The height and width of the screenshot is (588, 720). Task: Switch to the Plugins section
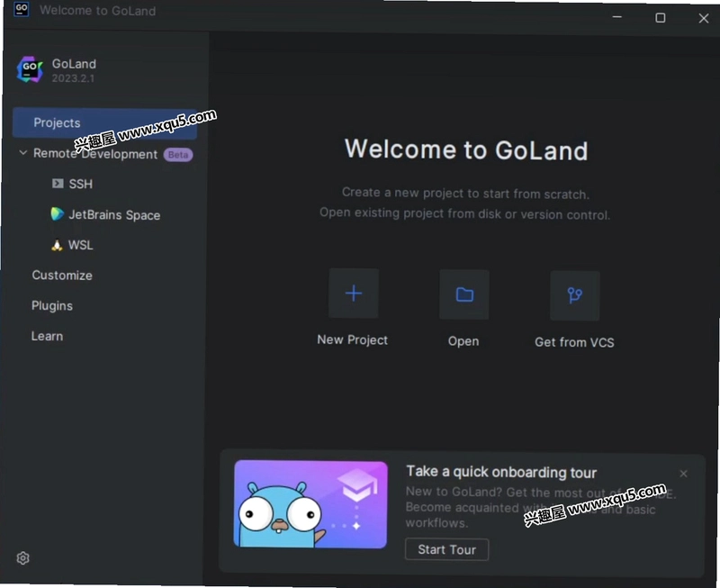(x=52, y=306)
